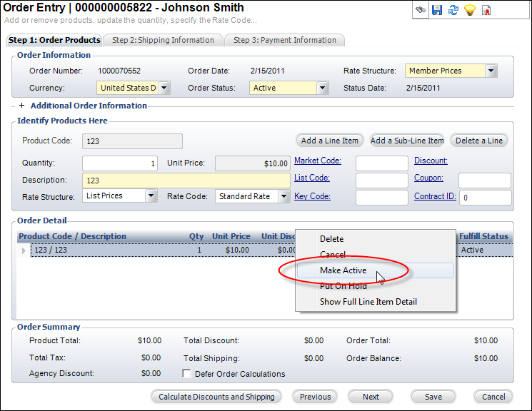Toggle Defer Order Calculations checkbox

tap(187, 374)
